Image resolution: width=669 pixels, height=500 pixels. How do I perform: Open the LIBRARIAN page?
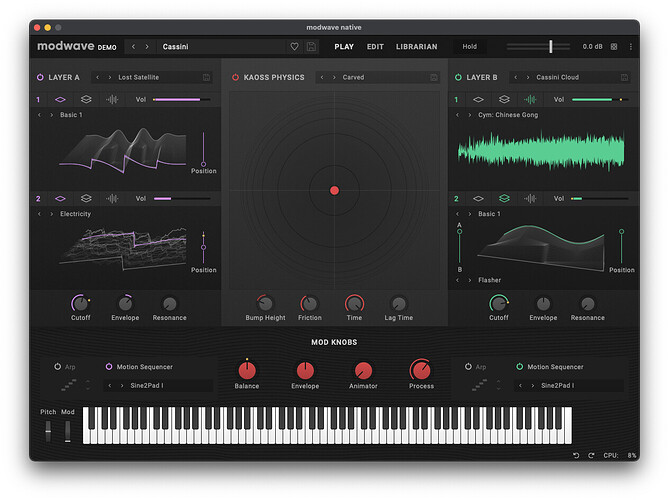(x=416, y=47)
